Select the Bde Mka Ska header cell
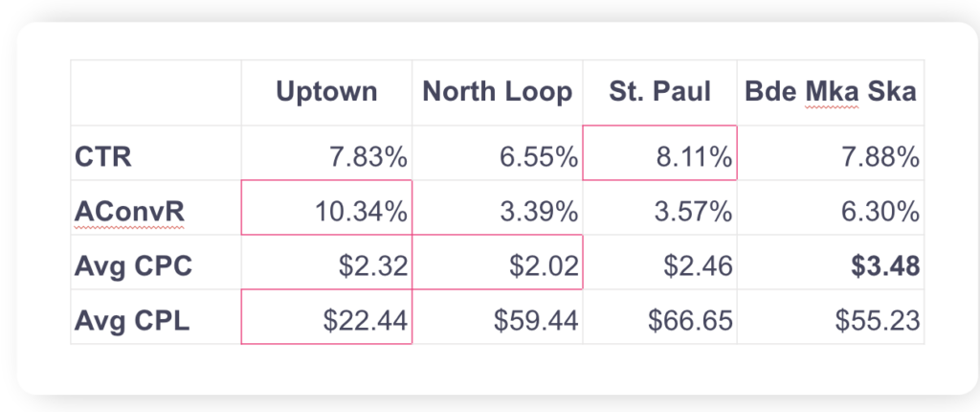Image resolution: width=980 pixels, height=412 pixels. click(829, 92)
